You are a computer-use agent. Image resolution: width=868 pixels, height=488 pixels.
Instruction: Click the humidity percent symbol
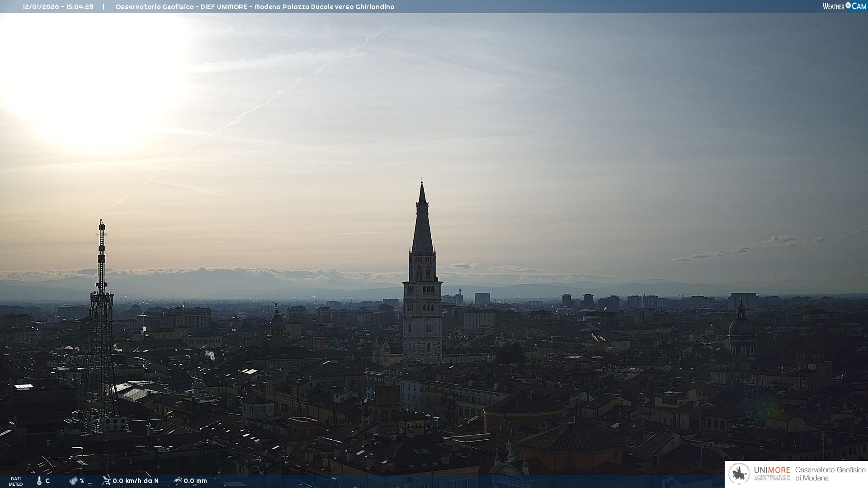(82, 481)
